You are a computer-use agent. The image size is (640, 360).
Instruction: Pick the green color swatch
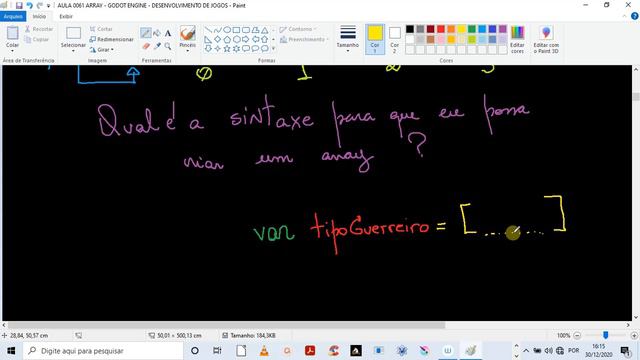click(x=472, y=29)
